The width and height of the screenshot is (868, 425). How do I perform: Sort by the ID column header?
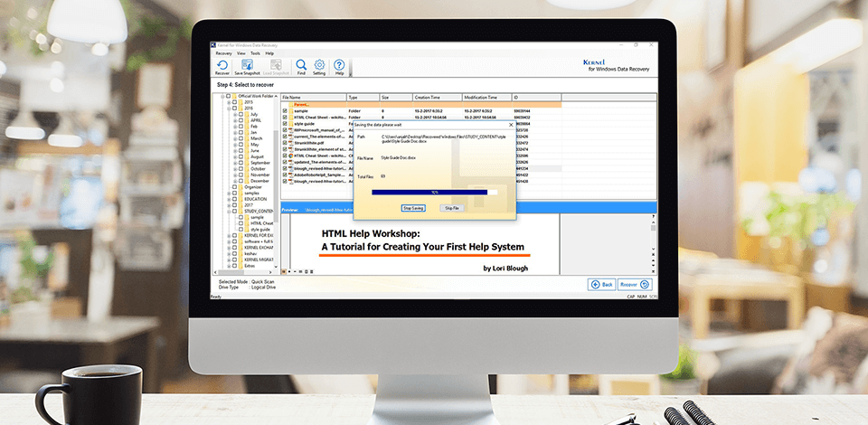pyautogui.click(x=536, y=98)
